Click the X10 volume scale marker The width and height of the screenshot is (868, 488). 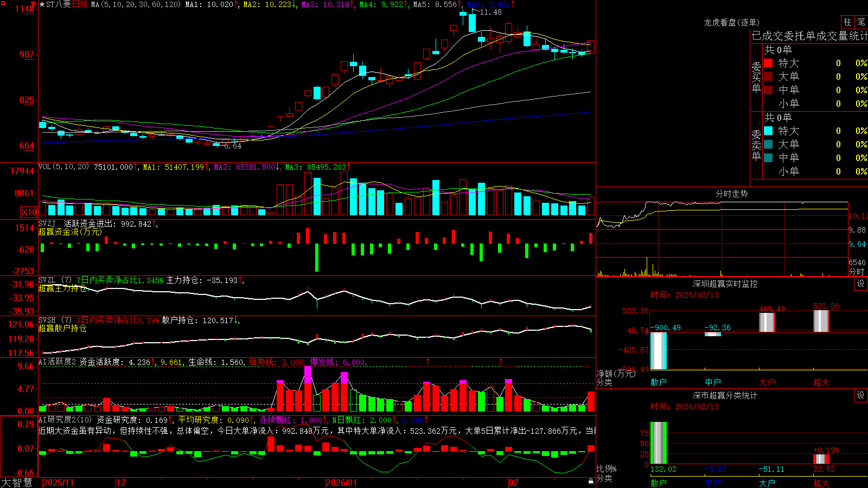coord(29,212)
